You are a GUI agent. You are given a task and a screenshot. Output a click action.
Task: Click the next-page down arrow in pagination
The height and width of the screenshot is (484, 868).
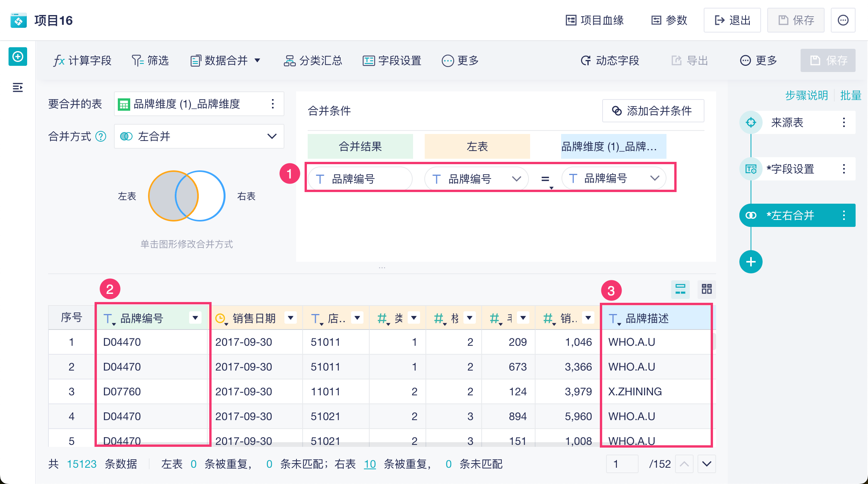706,464
